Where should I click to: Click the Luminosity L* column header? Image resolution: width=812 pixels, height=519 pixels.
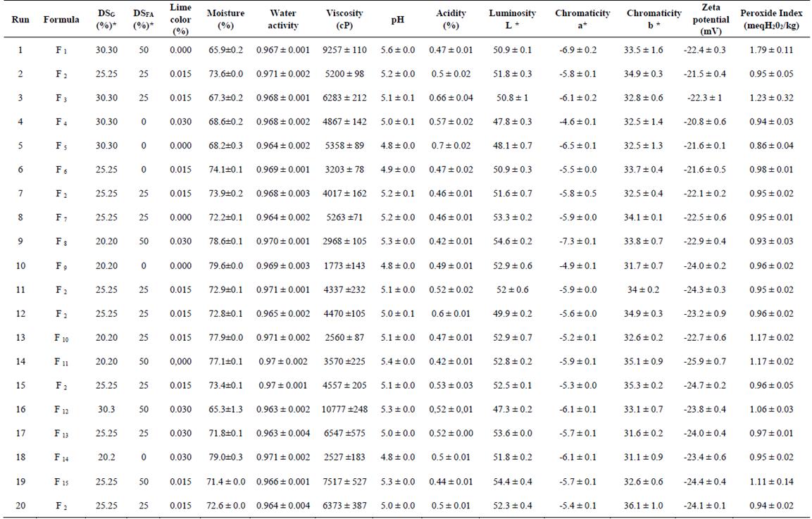tap(512, 19)
